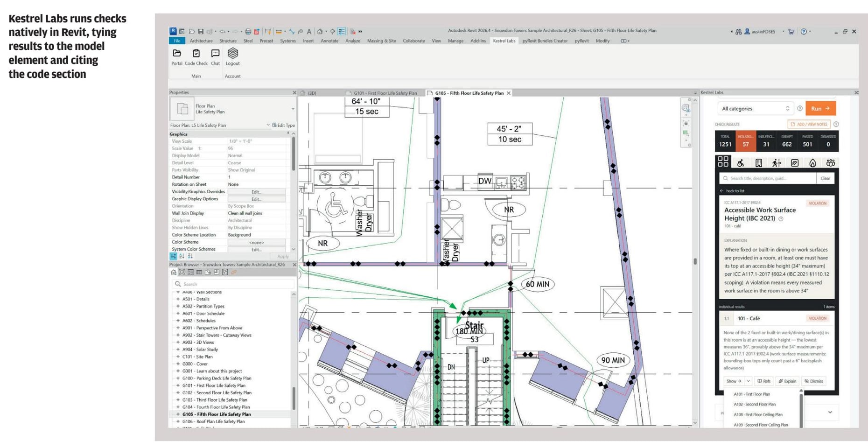Open the Floor Plan: L5 Life Safety Plan dropdown
This screenshot has width=868, height=448.
pyautogui.click(x=268, y=125)
